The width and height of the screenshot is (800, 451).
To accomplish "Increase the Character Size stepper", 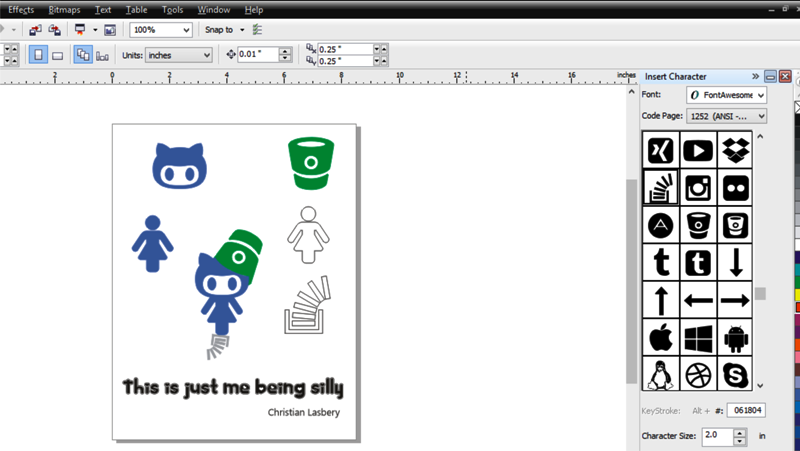I will pyautogui.click(x=740, y=432).
